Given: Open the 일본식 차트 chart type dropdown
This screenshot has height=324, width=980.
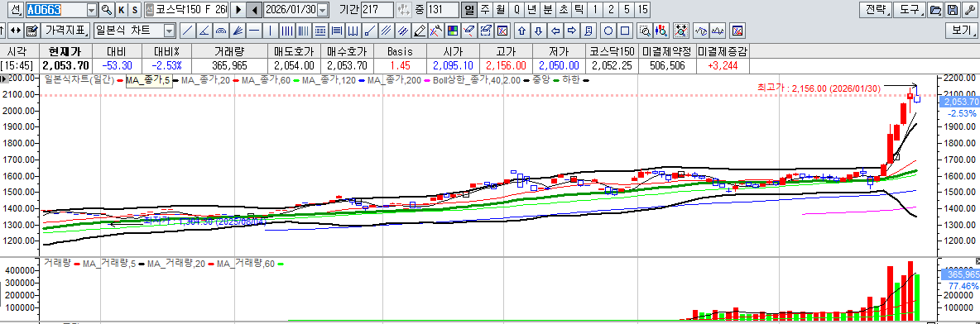Looking at the screenshot, I should pos(170,30).
